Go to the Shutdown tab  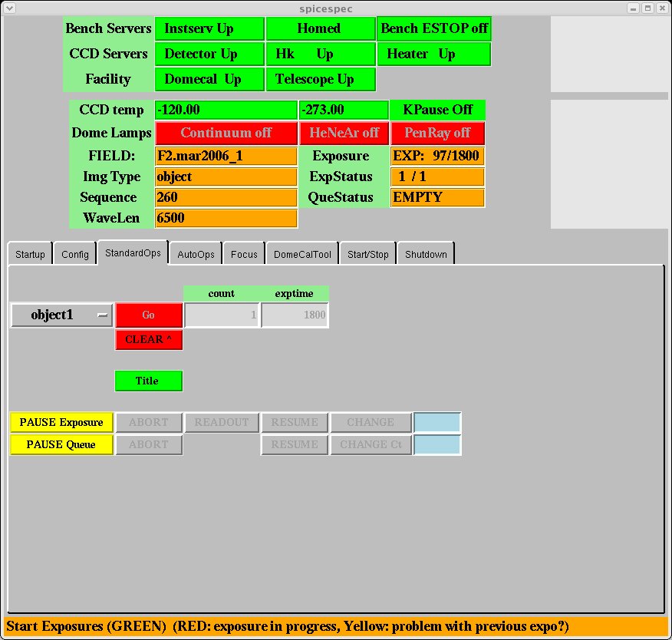[425, 254]
